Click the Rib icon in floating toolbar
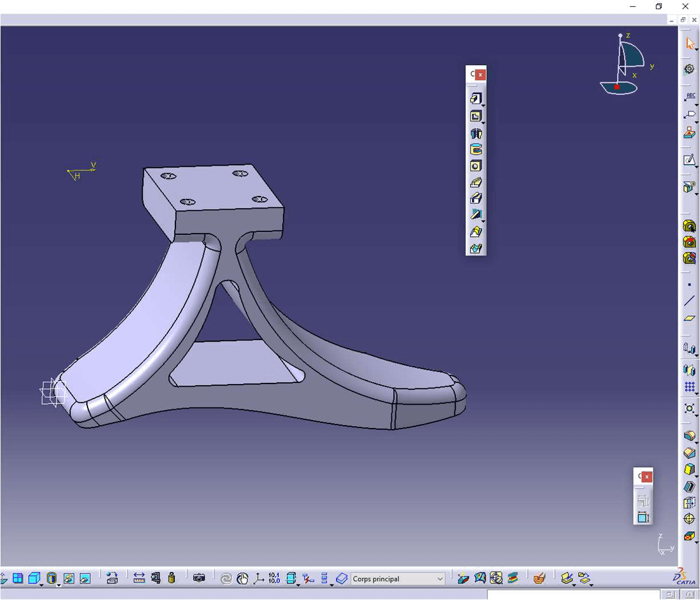Image resolution: width=700 pixels, height=600 pixels. (x=476, y=182)
